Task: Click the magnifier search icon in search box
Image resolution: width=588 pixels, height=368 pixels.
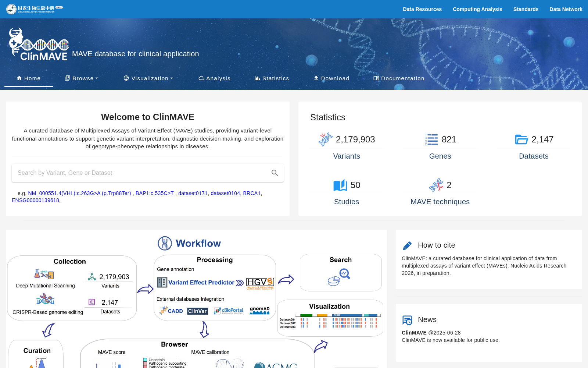Action: (x=275, y=173)
